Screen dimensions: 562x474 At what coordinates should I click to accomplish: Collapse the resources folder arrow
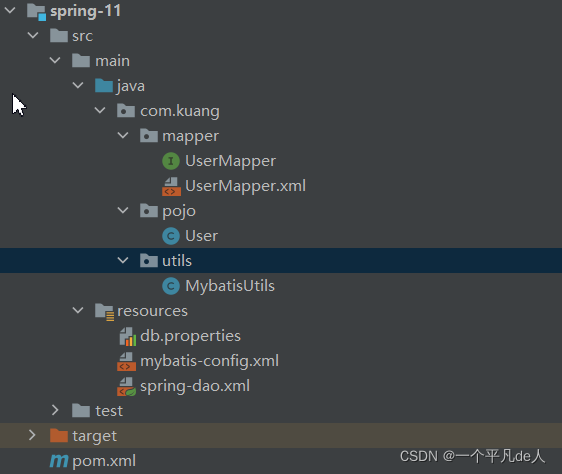tap(78, 310)
